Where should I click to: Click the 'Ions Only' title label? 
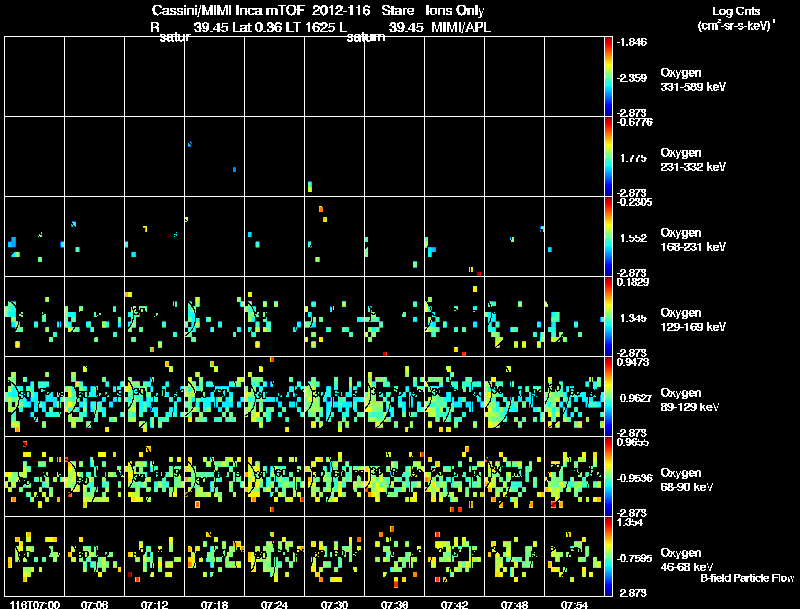tap(455, 11)
